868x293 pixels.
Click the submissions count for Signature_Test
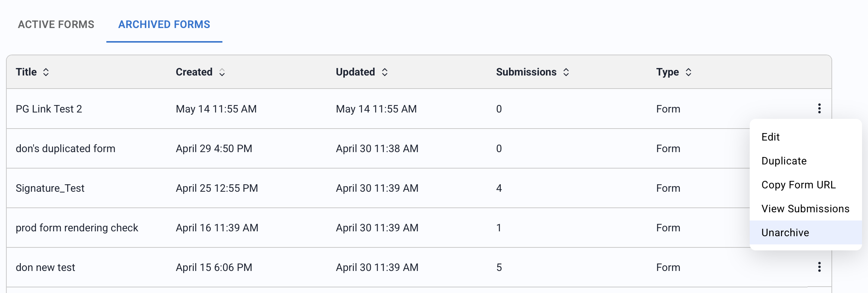(499, 188)
